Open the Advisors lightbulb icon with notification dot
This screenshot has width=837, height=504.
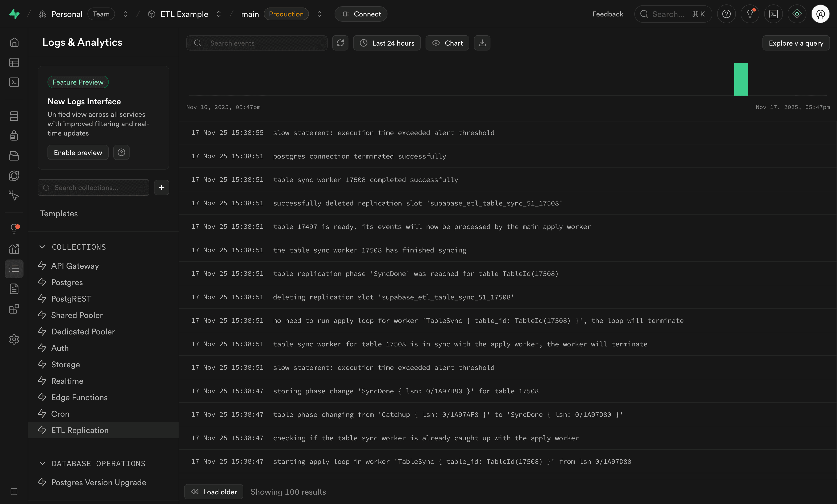point(14,229)
